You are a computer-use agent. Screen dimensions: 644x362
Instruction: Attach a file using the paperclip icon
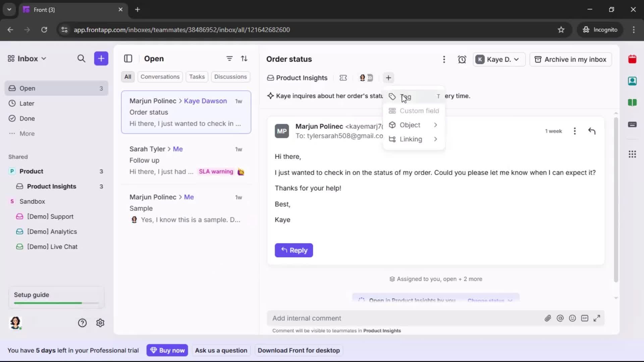click(548, 318)
